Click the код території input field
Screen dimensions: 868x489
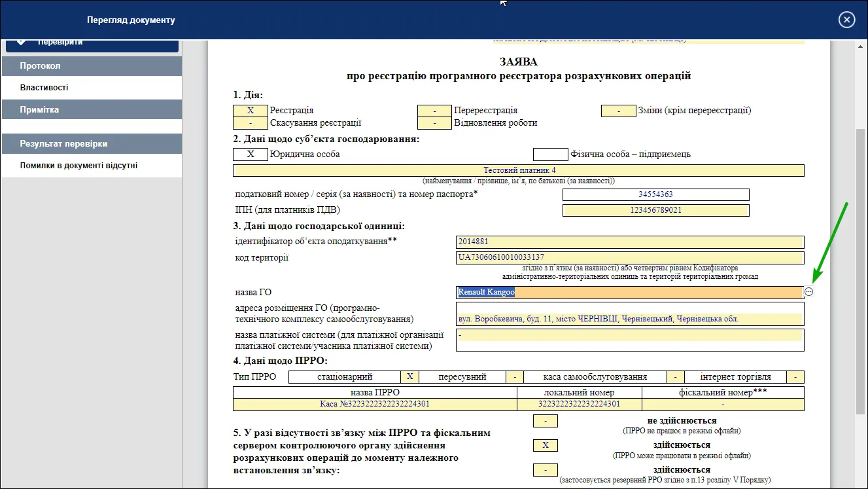[x=630, y=257]
